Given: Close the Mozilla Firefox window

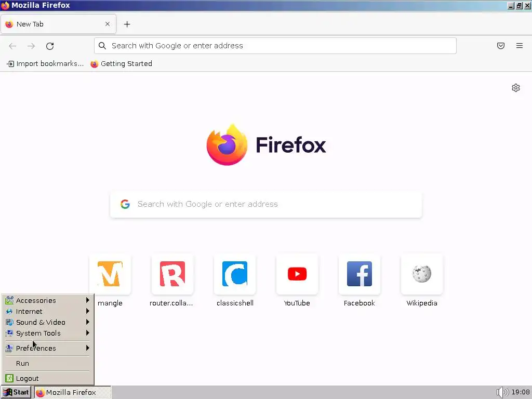Looking at the screenshot, I should 528,5.
